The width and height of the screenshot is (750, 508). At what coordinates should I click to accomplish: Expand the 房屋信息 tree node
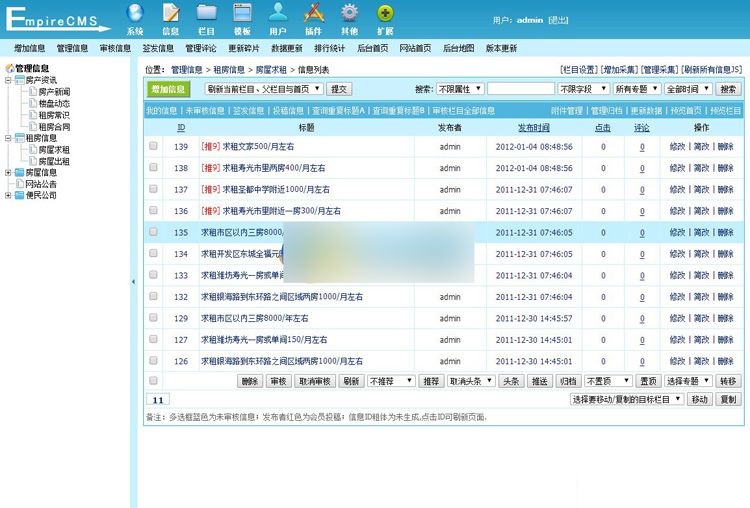[8, 172]
